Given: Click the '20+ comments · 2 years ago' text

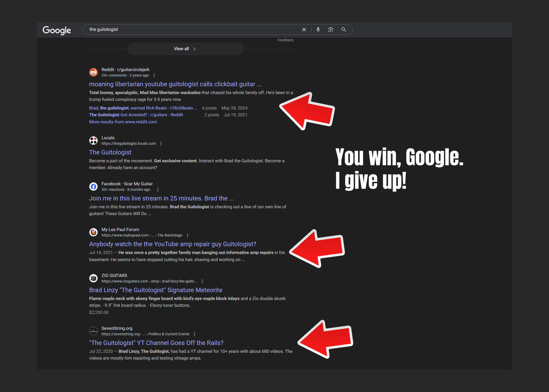Looking at the screenshot, I should point(125,75).
